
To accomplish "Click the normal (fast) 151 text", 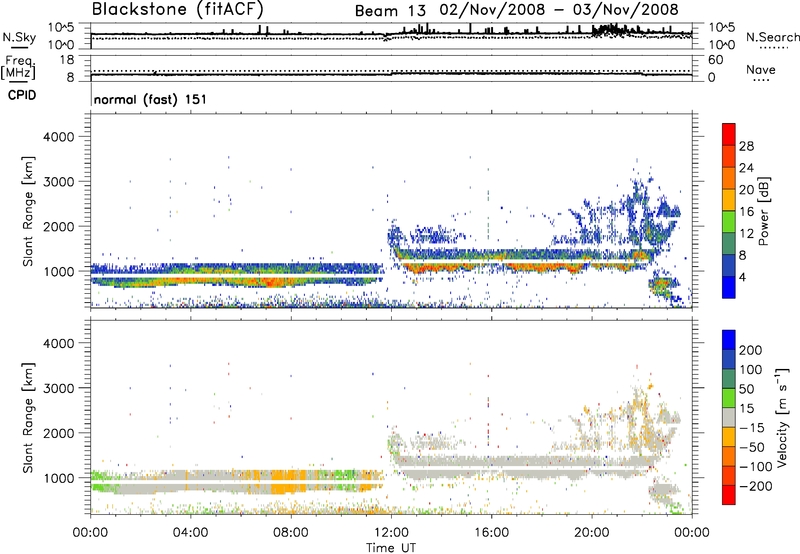I will click(x=151, y=99).
